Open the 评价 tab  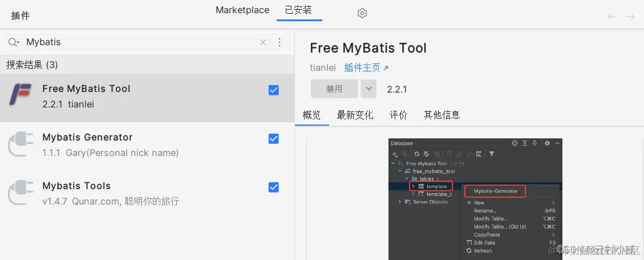pos(398,115)
